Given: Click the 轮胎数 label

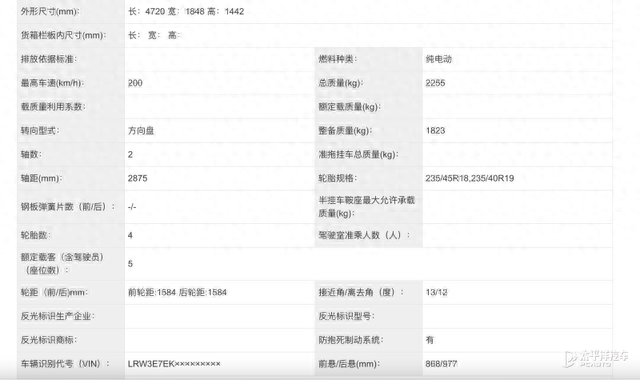Looking at the screenshot, I should (x=36, y=236).
